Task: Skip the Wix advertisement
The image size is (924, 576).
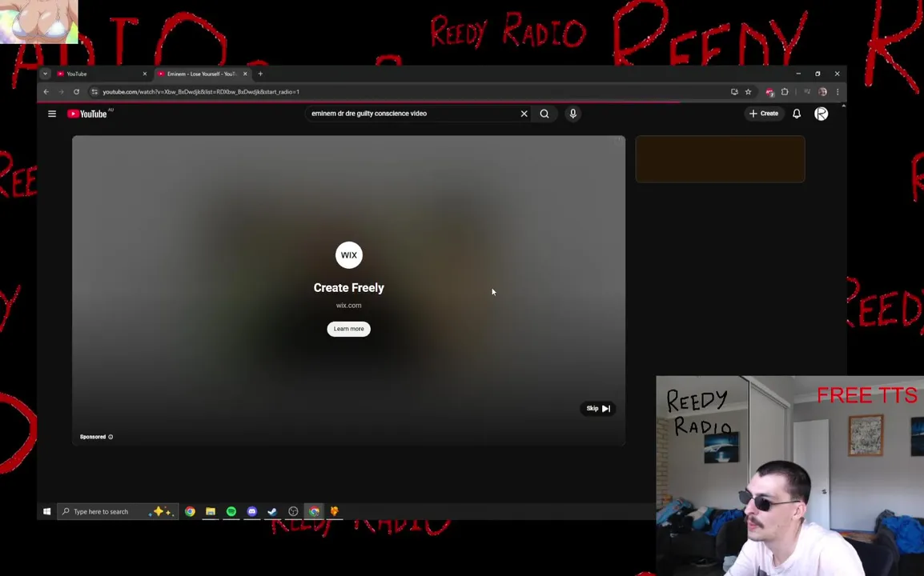Action: click(597, 408)
